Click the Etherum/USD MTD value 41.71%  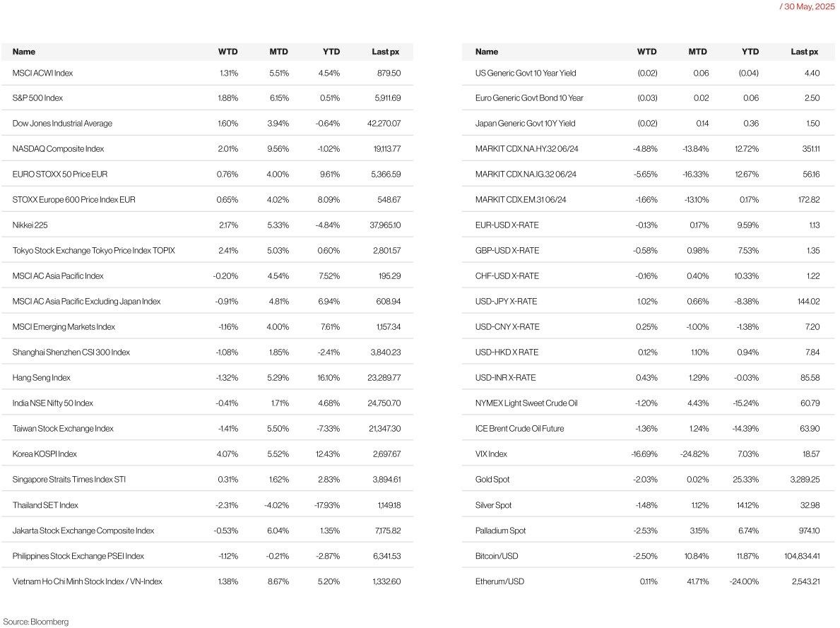tap(697, 581)
